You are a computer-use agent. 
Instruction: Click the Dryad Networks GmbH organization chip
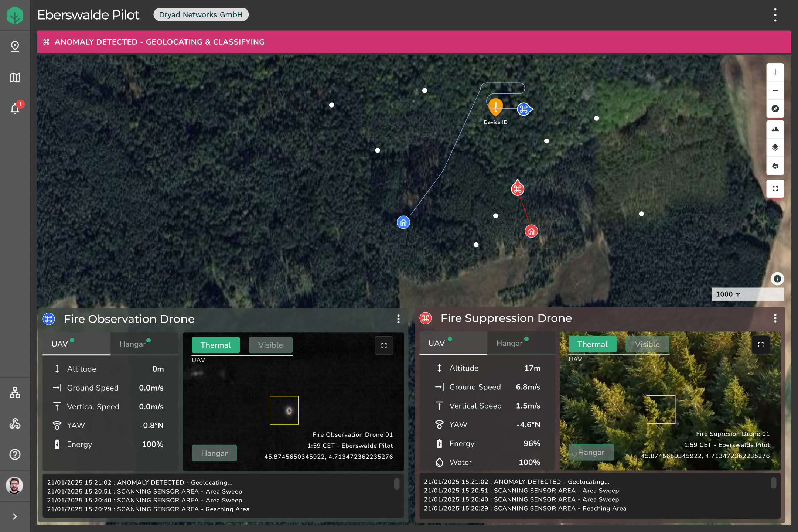point(201,15)
